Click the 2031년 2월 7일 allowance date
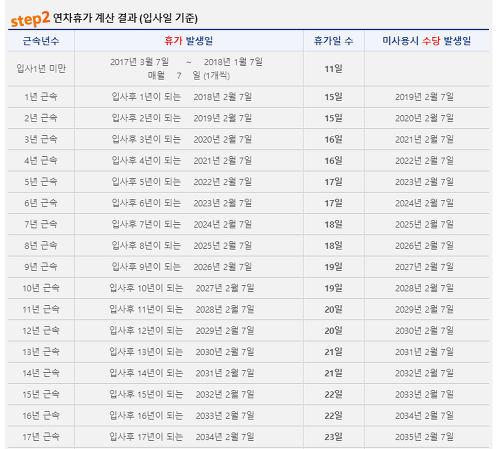The image size is (500, 449). (424, 352)
